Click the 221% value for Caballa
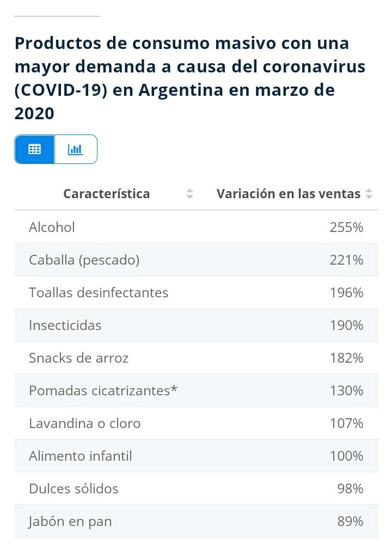This screenshot has width=392, height=550. 346,260
